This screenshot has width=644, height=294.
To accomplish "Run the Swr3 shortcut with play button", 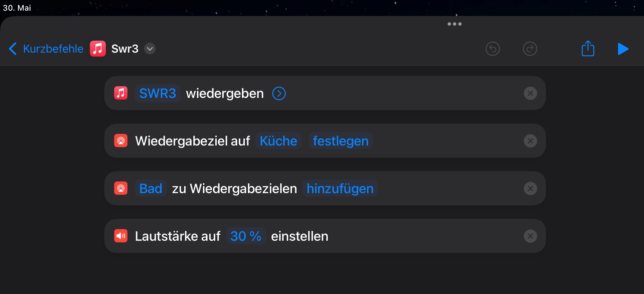I will tap(623, 49).
